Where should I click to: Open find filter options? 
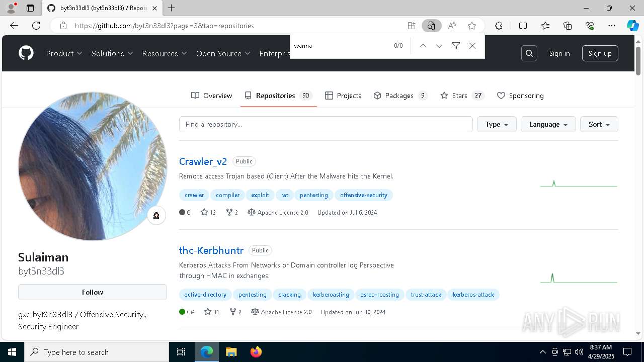[456, 46]
